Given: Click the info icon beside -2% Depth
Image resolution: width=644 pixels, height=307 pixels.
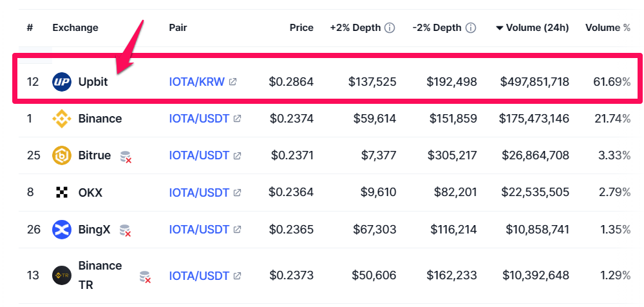Looking at the screenshot, I should point(471,28).
